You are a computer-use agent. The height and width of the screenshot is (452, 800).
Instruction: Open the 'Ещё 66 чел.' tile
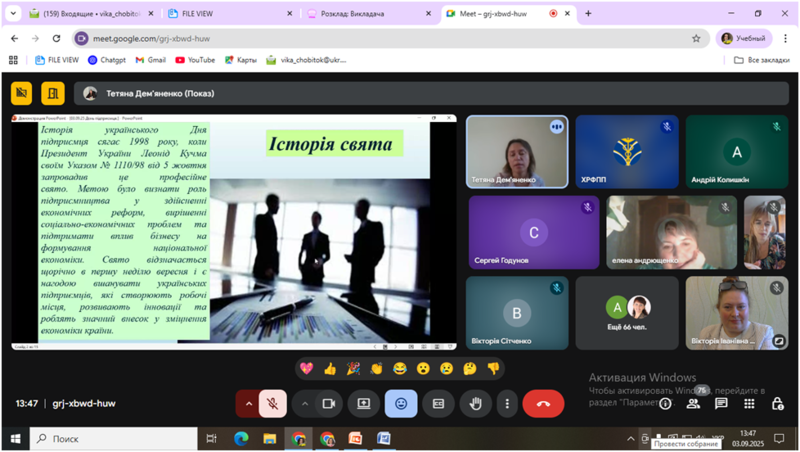click(x=627, y=313)
